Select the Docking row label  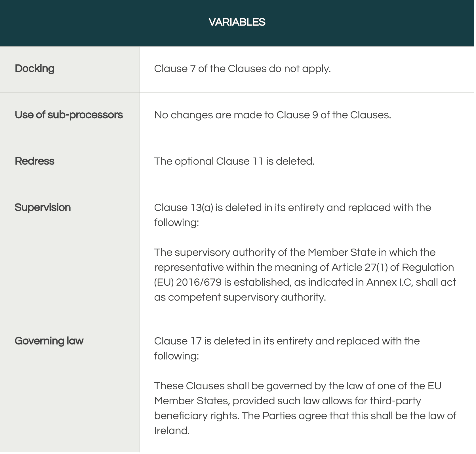tap(35, 68)
